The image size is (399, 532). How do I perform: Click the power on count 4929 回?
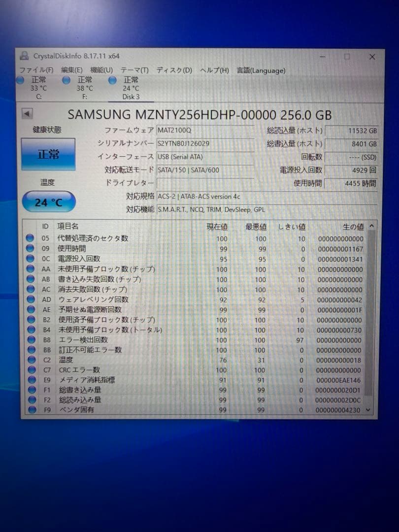[x=352, y=170]
